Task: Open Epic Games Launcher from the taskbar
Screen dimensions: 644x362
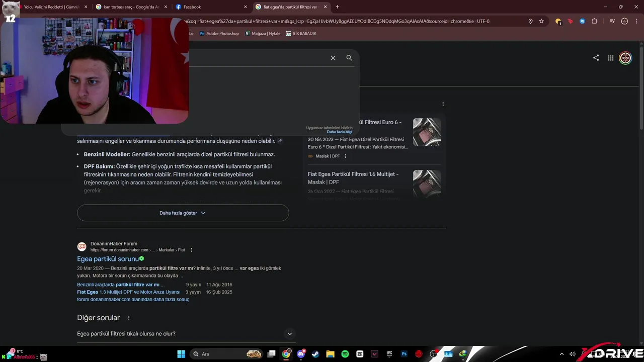Action: 389,354
